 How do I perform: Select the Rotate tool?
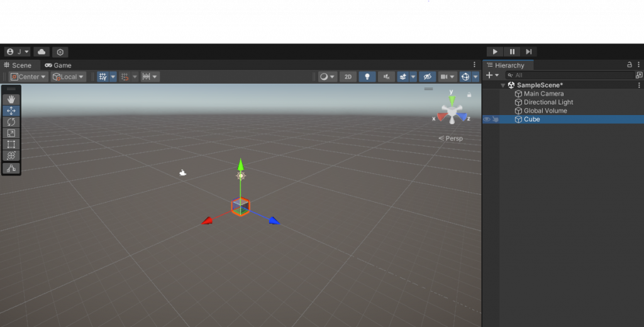[x=11, y=122]
